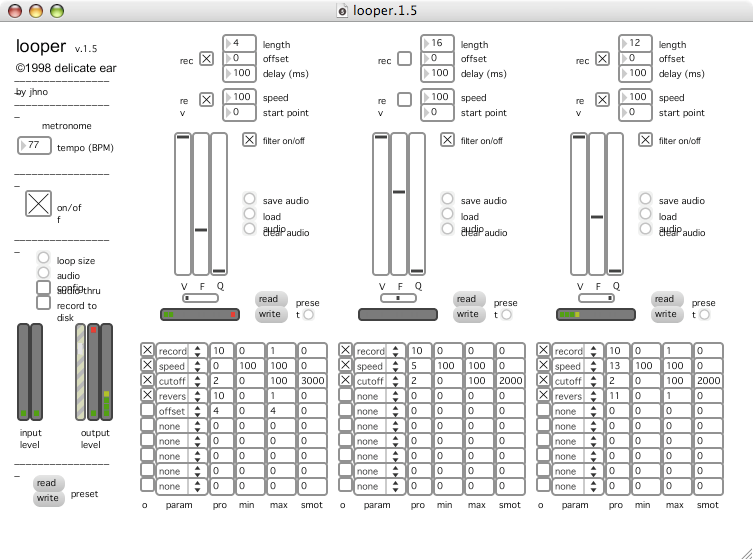Open record param menu in second loop table
This screenshot has width=753, height=560.
pyautogui.click(x=379, y=351)
